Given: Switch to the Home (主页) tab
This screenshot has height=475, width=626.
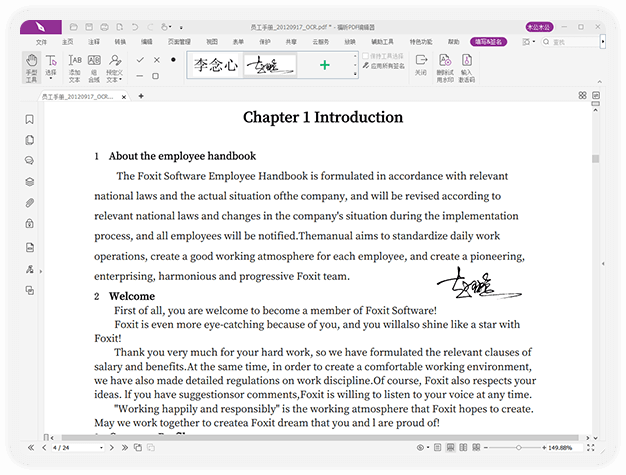Looking at the screenshot, I should click(x=67, y=42).
